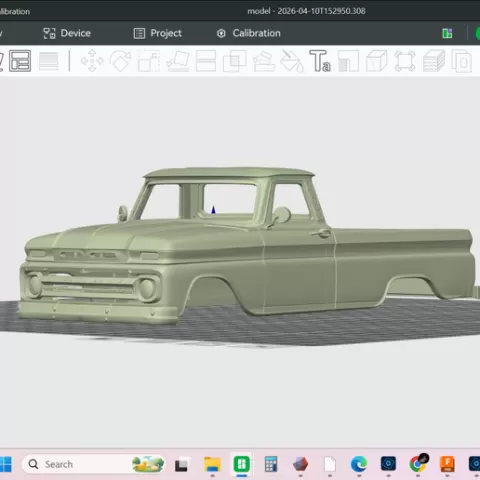This screenshot has height=480, width=480.
Task: Click the model file name in title bar
Action: click(306, 11)
